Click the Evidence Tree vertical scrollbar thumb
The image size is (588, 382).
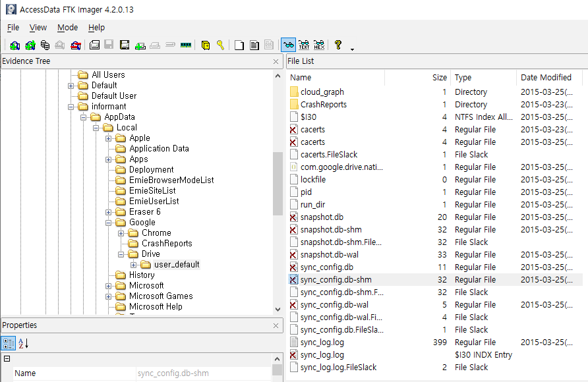point(278,184)
